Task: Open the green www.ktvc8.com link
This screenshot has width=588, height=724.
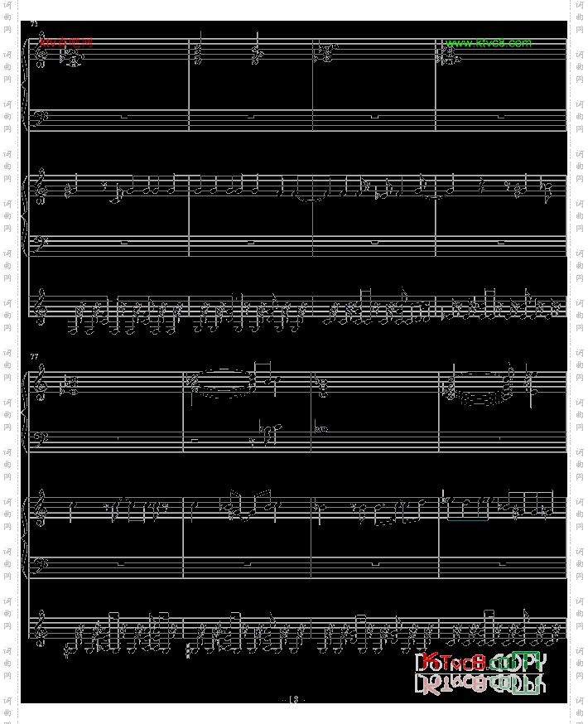Action: (x=488, y=43)
